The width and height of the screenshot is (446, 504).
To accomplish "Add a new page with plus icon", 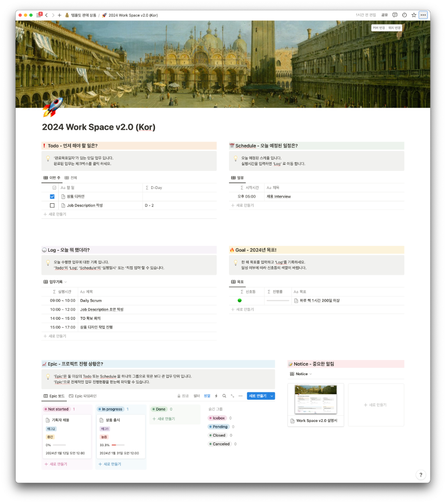I will [x=60, y=15].
